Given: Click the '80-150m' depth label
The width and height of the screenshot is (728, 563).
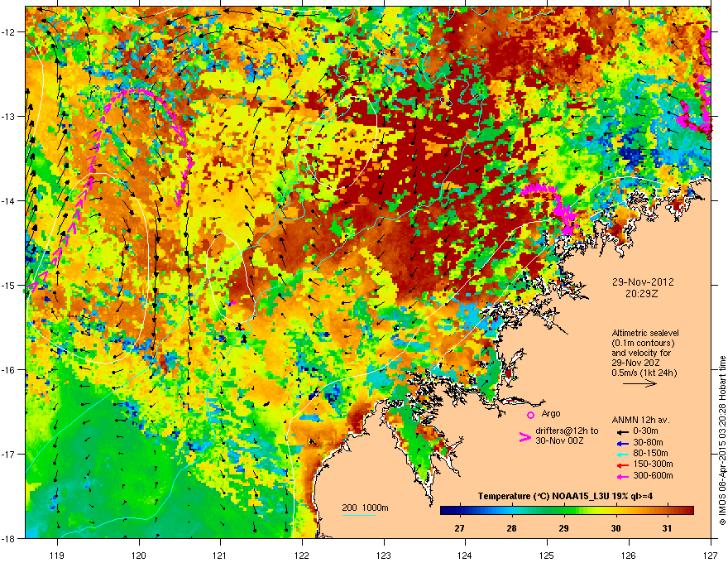Looking at the screenshot, I should tap(650, 454).
